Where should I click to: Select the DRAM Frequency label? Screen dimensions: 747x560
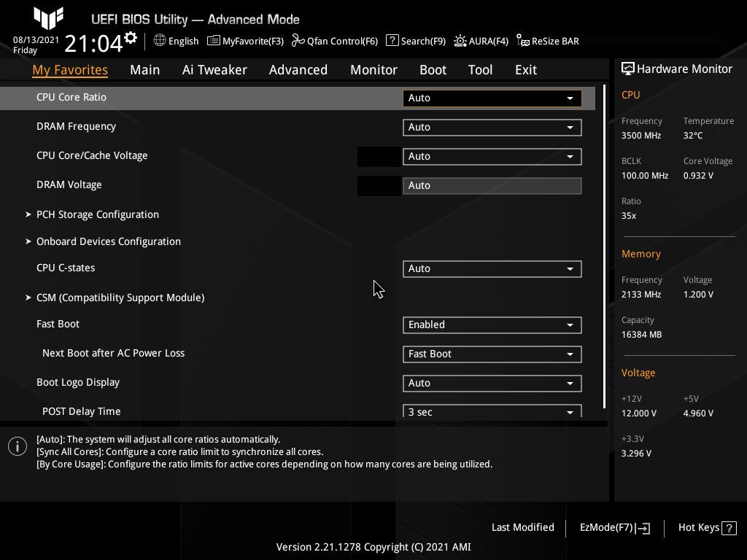click(x=76, y=126)
